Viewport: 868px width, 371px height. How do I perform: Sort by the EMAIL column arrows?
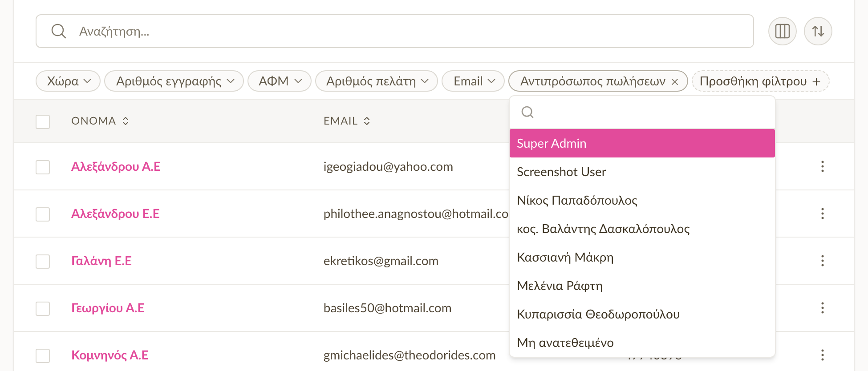(x=367, y=121)
